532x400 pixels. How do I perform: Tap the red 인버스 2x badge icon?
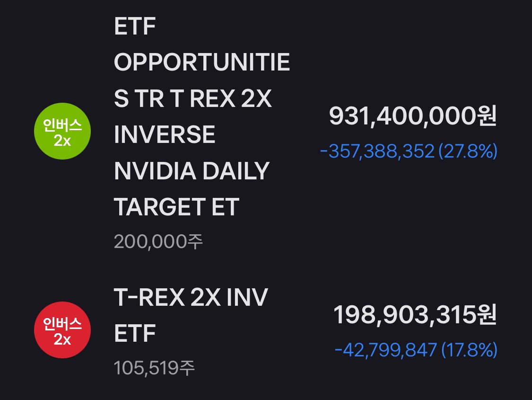coord(62,330)
